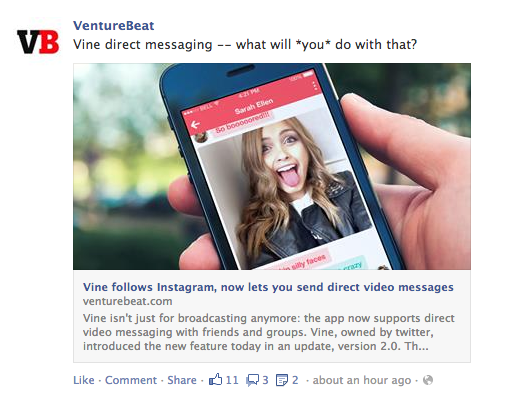Click the post text about Vine messaging
515x404 pixels.
[x=245, y=44]
